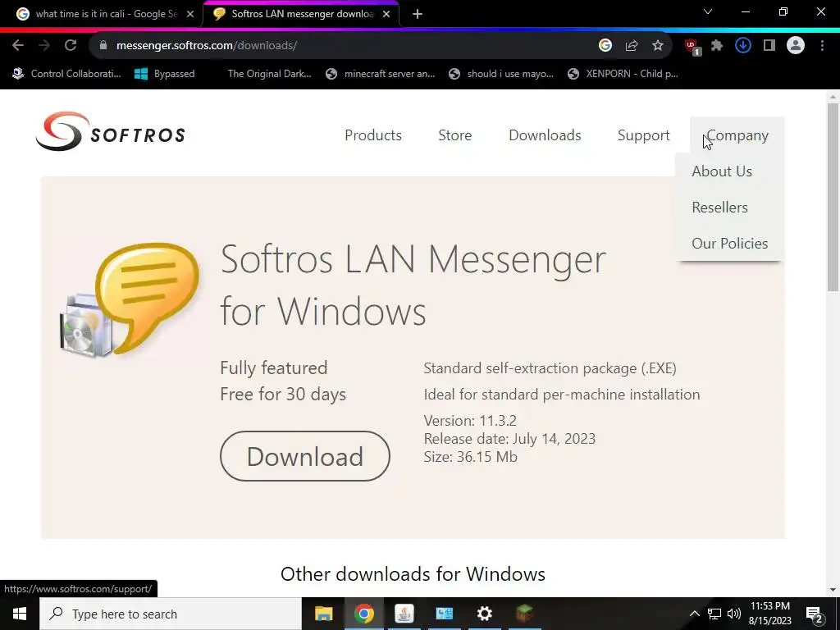Image resolution: width=840 pixels, height=630 pixels.
Task: Open the Extensions puzzle icon
Action: [x=717, y=46]
